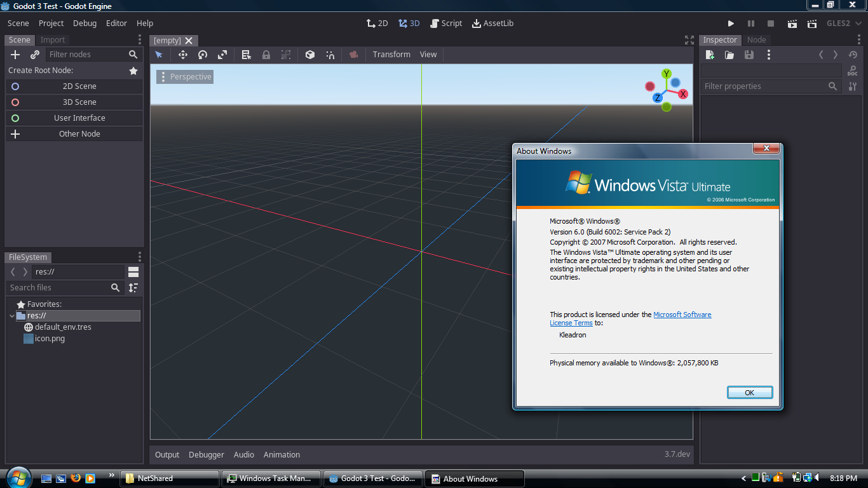The height and width of the screenshot is (488, 868).
Task: Open the GLES2 renderer dropdown
Action: 842,24
